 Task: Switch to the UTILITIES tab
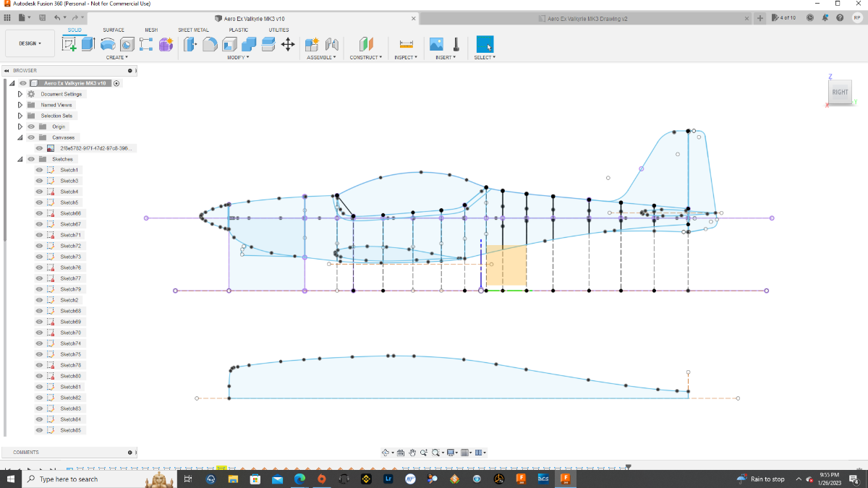coord(278,30)
